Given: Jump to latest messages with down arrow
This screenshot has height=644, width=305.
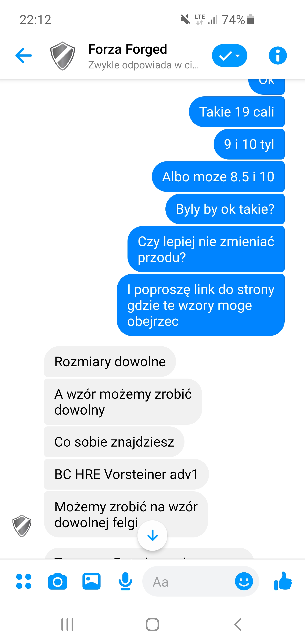Looking at the screenshot, I should [152, 536].
